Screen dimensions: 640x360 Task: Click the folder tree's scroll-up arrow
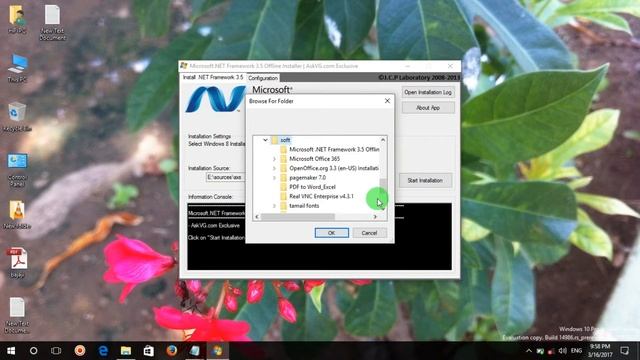[383, 140]
